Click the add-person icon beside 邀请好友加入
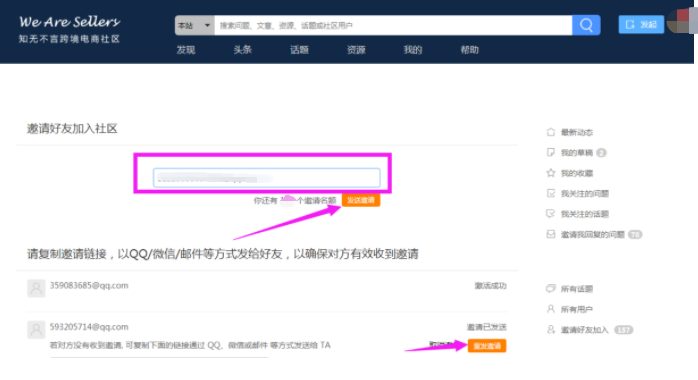 pyautogui.click(x=551, y=330)
